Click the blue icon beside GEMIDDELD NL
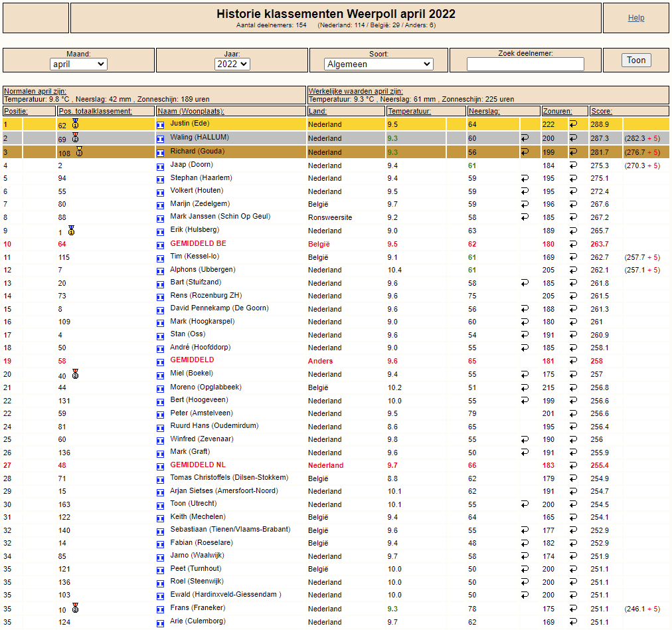 (x=160, y=466)
